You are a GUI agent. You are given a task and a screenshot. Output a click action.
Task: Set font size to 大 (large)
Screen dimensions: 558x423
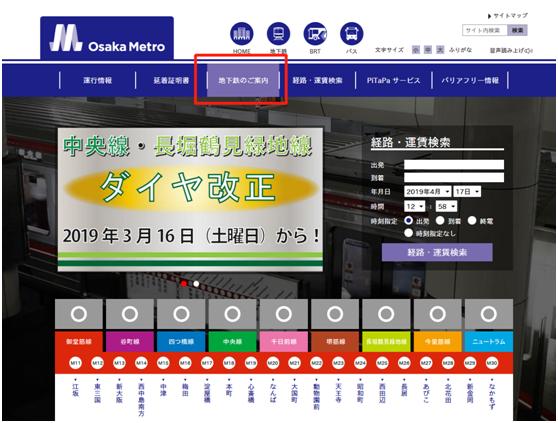(440, 50)
